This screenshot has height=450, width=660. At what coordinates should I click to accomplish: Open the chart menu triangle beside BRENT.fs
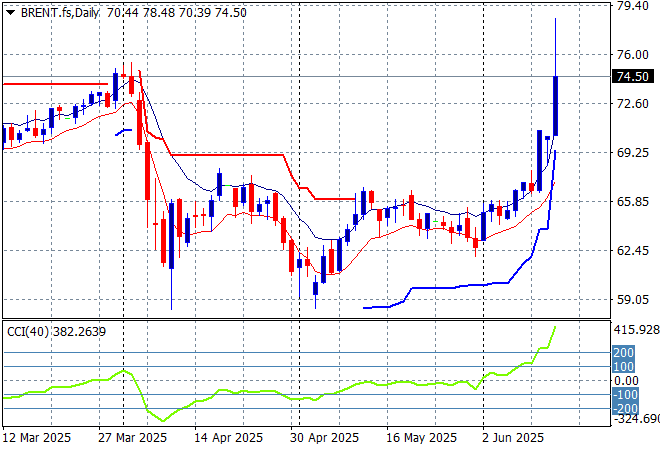11,13
